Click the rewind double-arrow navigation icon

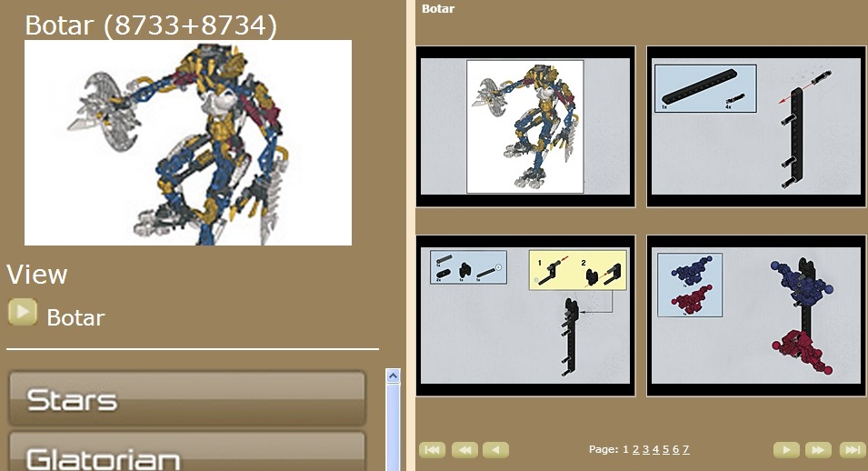click(465, 449)
